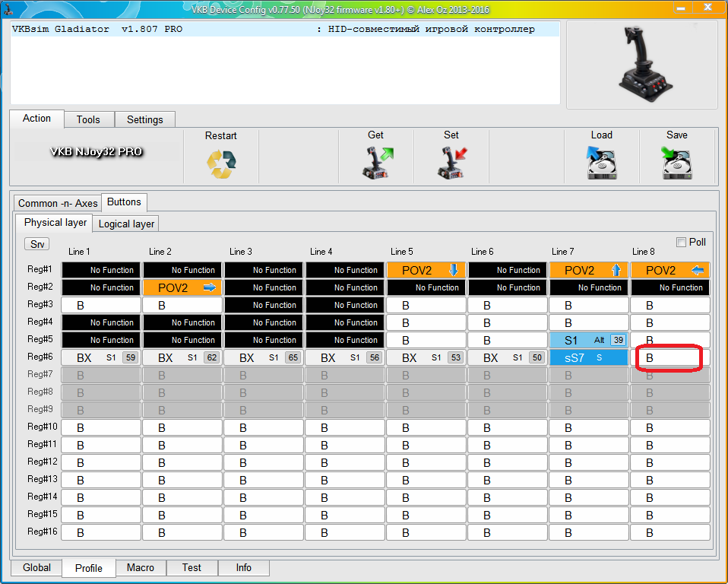Click Reg#14 Line 3 B cell

tap(263, 497)
